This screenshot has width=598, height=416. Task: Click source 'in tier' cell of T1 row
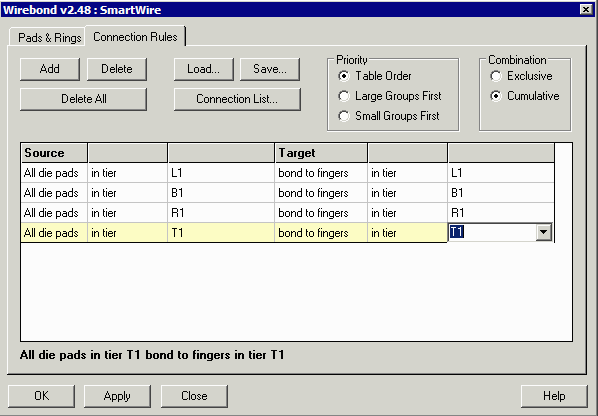pyautogui.click(x=127, y=232)
